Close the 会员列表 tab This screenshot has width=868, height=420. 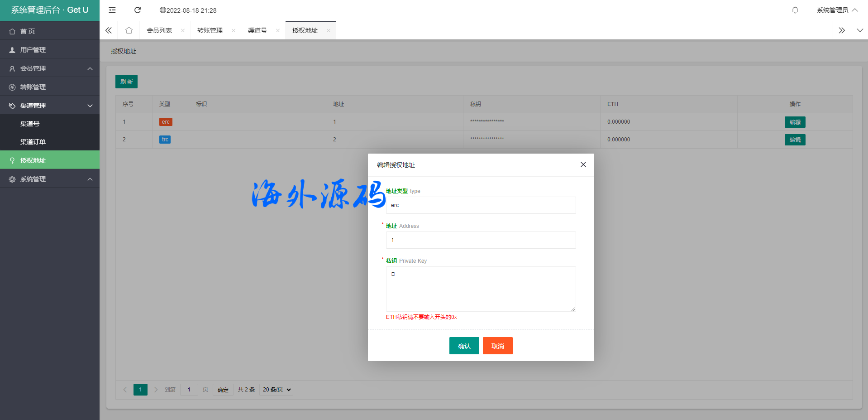point(183,31)
